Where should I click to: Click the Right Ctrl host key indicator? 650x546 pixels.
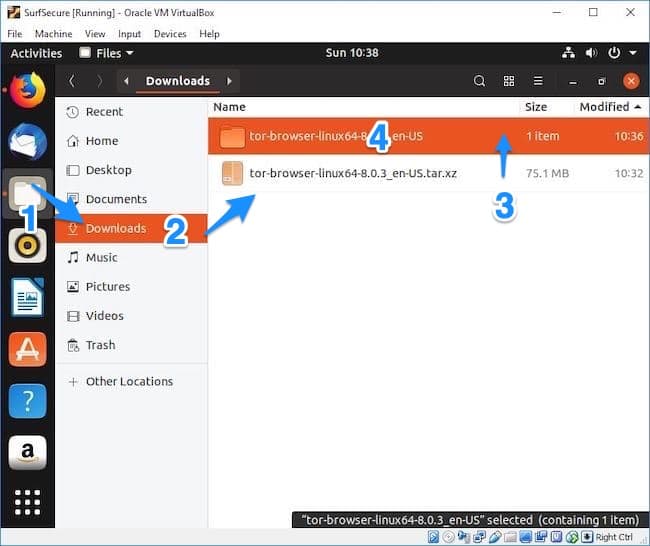[614, 537]
